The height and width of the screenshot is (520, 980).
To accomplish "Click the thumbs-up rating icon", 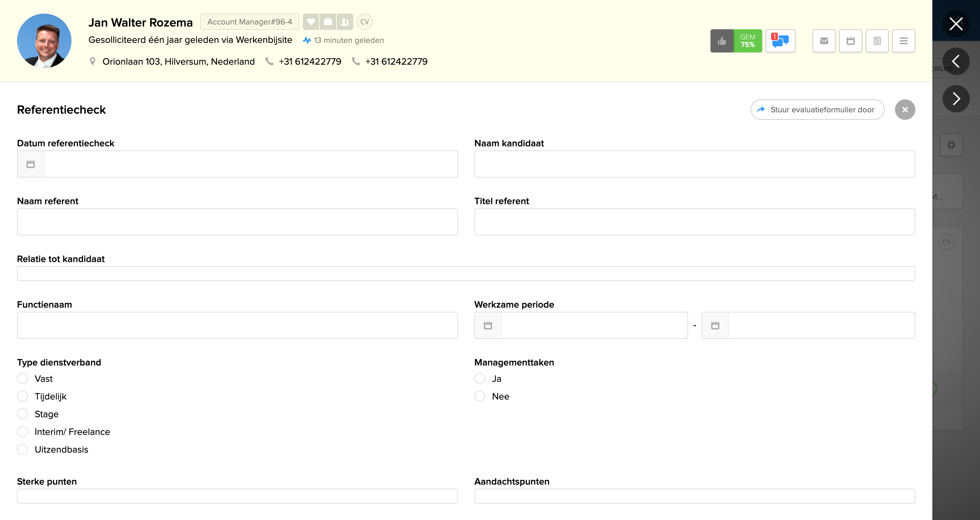I will point(722,41).
